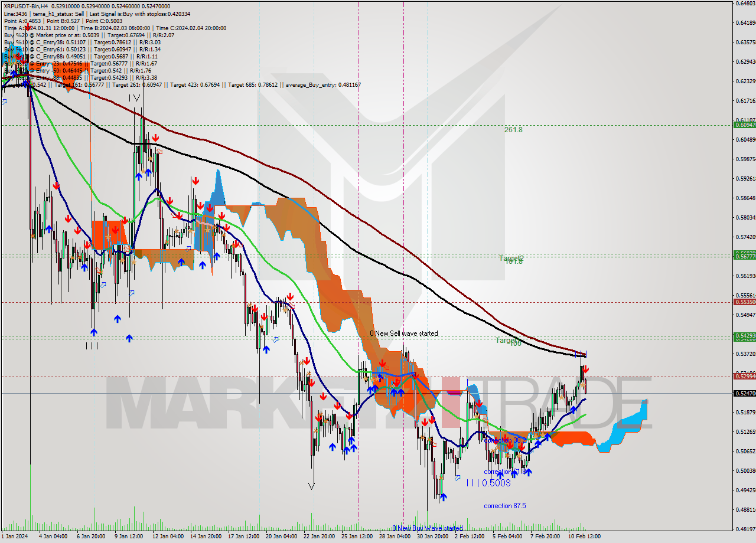
Task: Click the 0.64189 price axis label
Action: tap(745, 22)
